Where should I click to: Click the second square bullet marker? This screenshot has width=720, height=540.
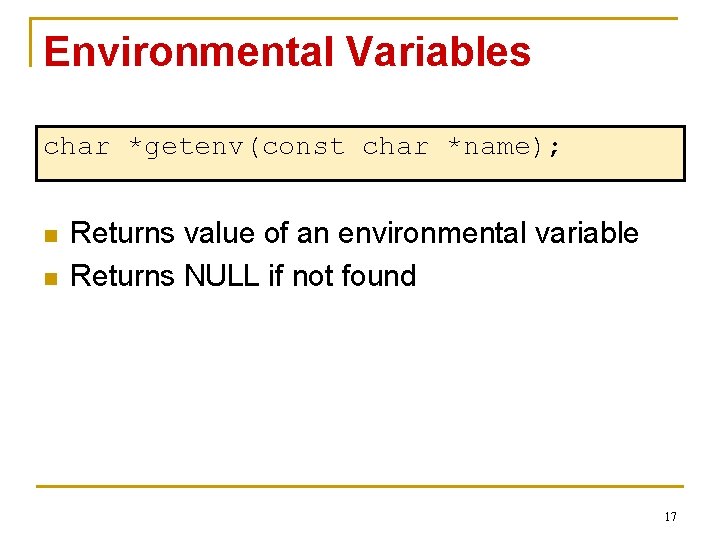pyautogui.click(x=49, y=278)
